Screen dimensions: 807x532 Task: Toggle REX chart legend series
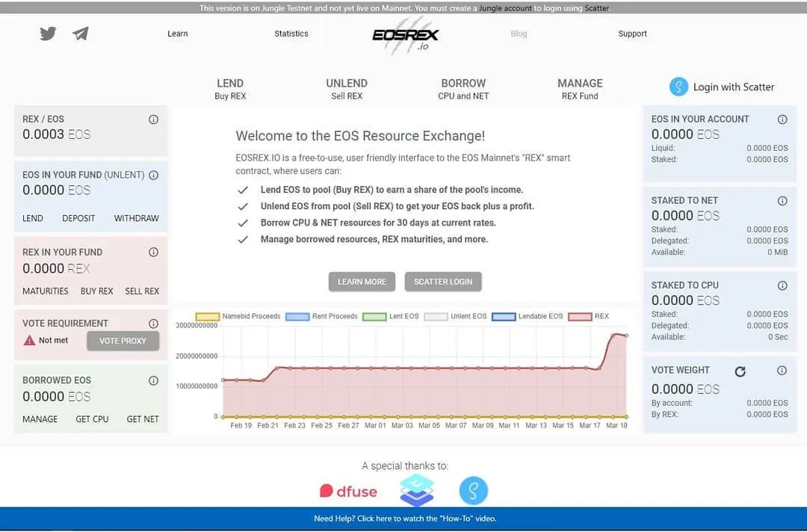coord(589,316)
